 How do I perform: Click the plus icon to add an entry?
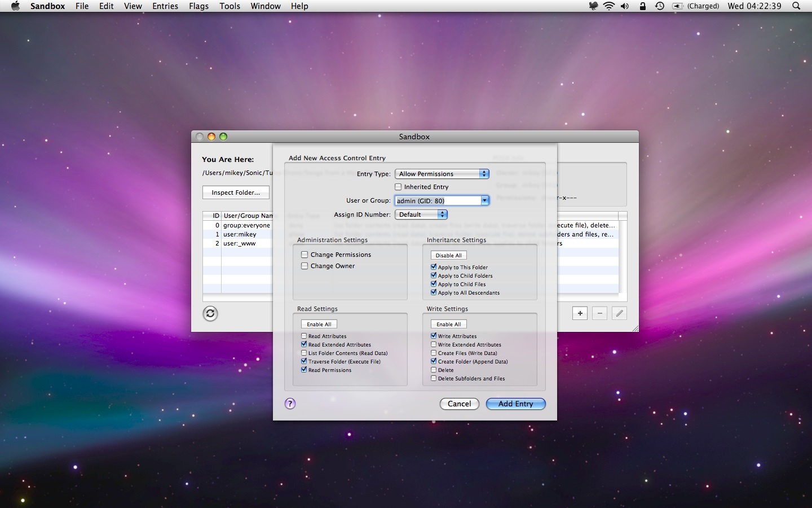580,313
